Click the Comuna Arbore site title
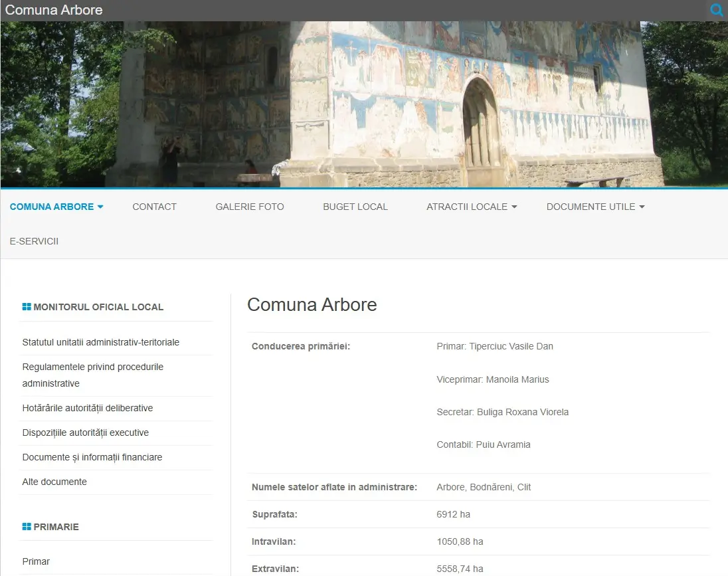The height and width of the screenshot is (576, 728). [x=54, y=10]
